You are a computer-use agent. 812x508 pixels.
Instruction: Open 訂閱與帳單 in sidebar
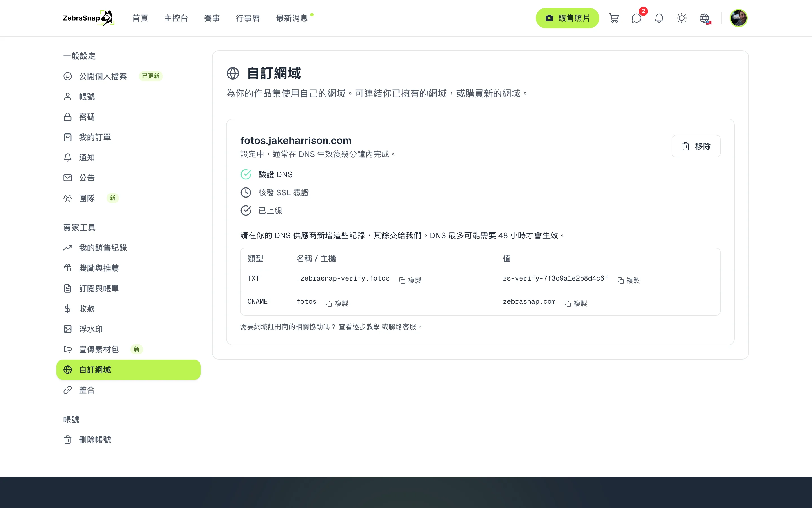(x=129, y=289)
